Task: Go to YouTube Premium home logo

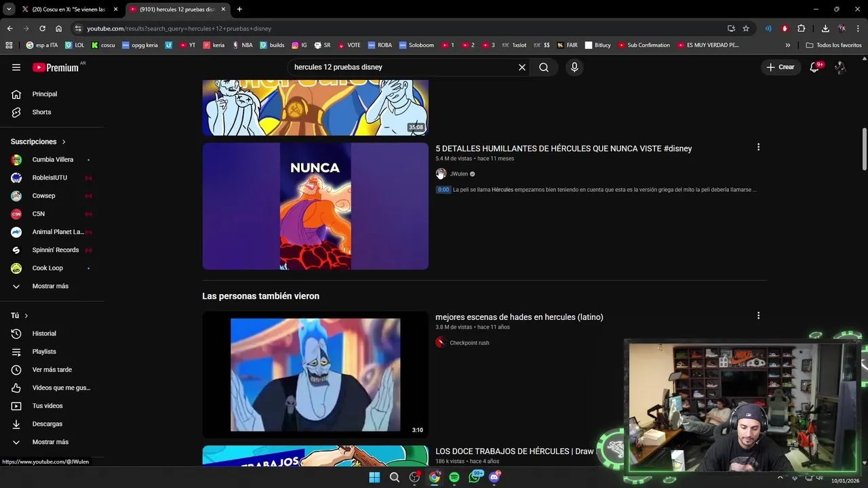Action: tap(56, 67)
